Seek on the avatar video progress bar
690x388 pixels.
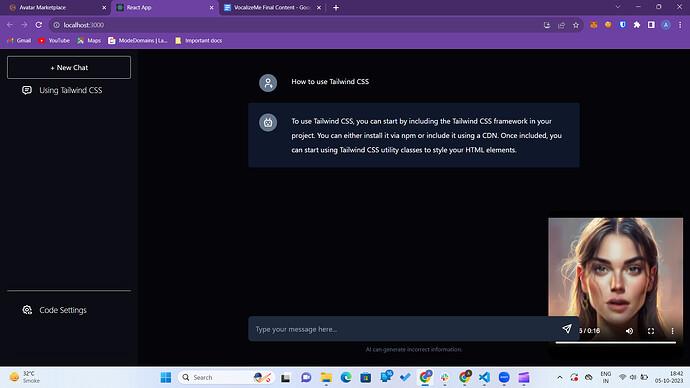[x=616, y=342]
